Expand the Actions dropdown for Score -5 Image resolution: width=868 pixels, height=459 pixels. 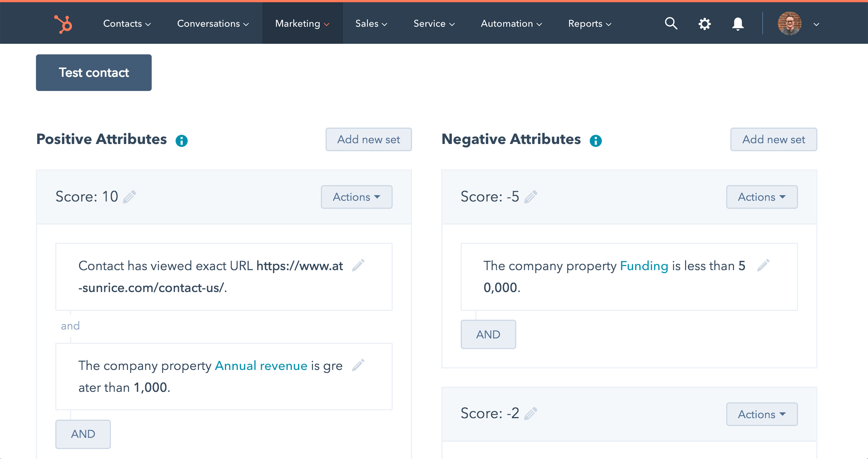click(x=761, y=197)
